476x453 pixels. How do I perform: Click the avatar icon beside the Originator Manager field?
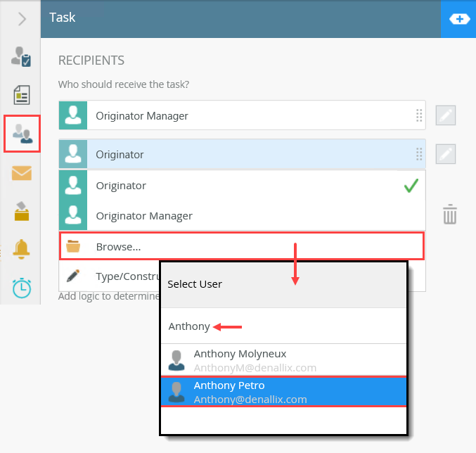click(x=73, y=115)
